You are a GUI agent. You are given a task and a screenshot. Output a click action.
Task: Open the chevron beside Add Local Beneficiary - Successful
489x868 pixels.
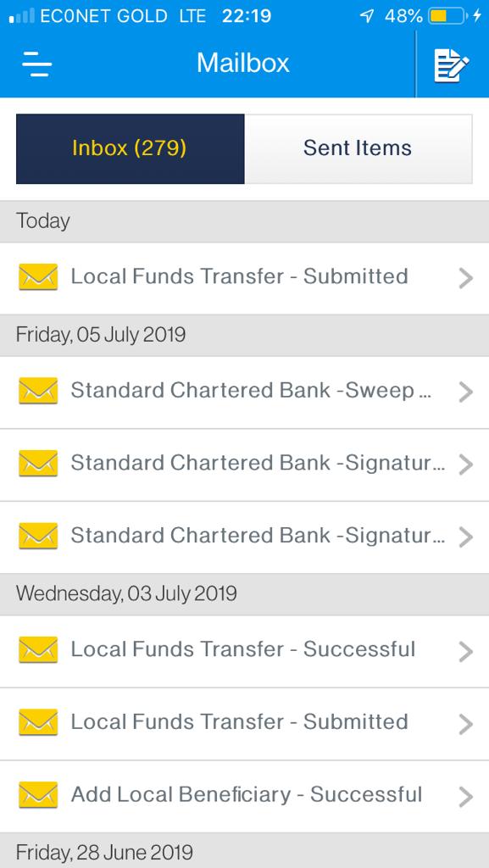[x=466, y=796]
